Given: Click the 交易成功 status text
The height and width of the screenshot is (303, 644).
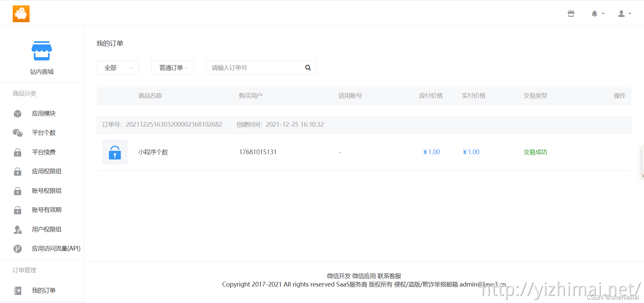Looking at the screenshot, I should (535, 152).
